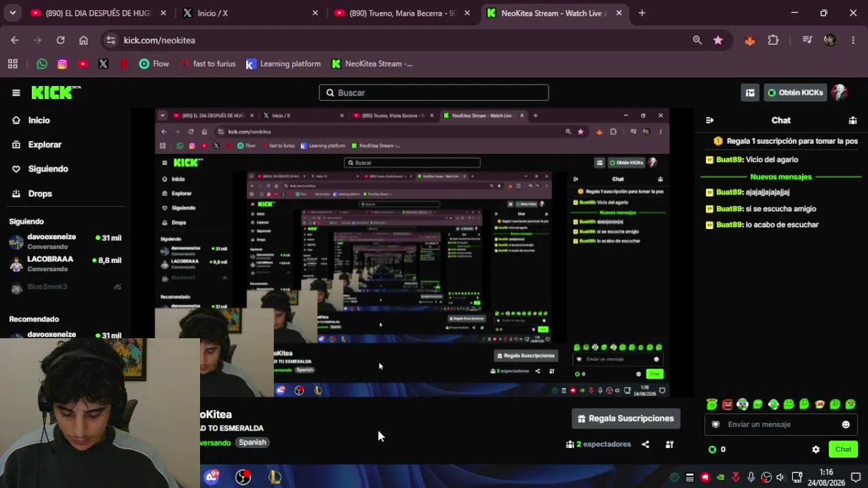This screenshot has width=868, height=488.
Task: Open the fox extension icon
Action: (x=750, y=40)
